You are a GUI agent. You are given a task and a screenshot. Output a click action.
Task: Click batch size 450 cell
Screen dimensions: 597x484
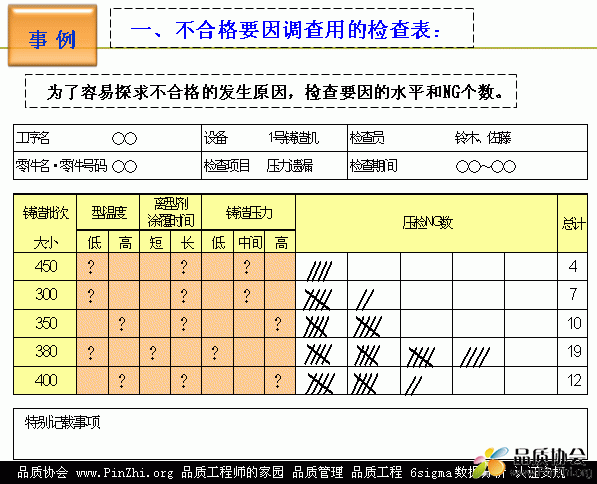pyautogui.click(x=45, y=267)
